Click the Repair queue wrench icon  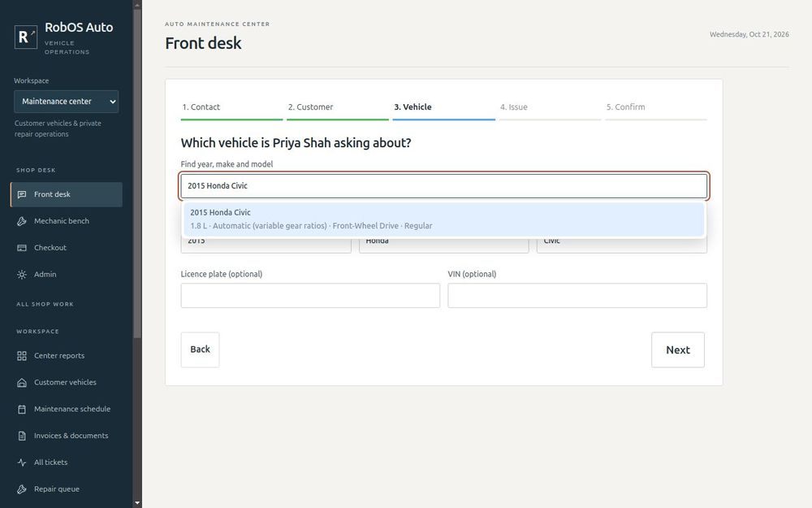(x=22, y=489)
